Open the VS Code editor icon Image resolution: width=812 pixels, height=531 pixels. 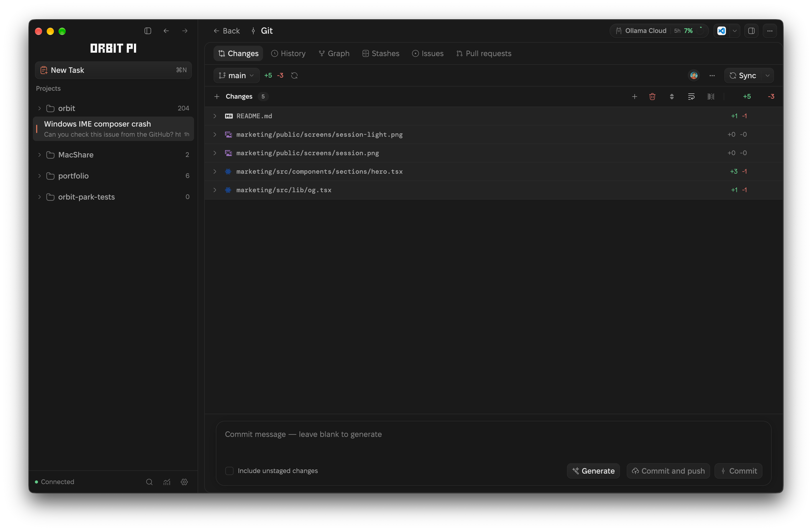[722, 31]
